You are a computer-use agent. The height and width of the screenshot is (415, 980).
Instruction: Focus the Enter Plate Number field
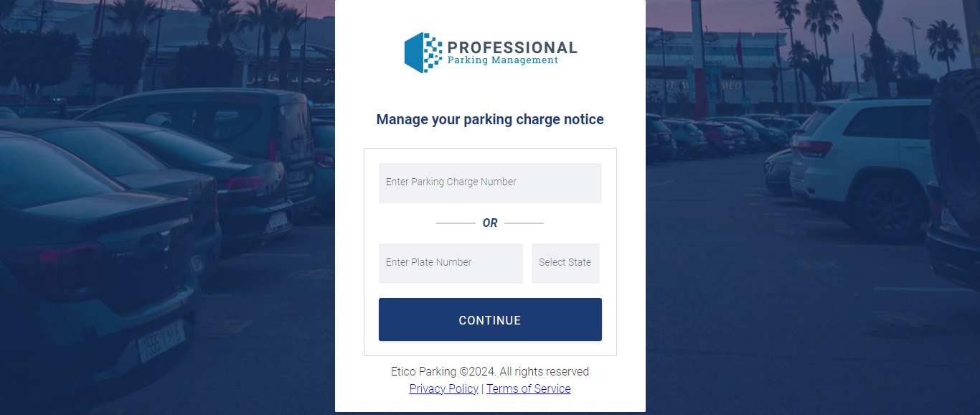pyautogui.click(x=451, y=263)
